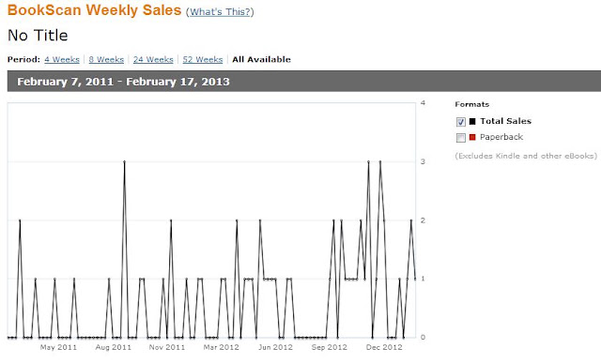601x364 pixels.
Task: Click the Total Sales legend label
Action: pyautogui.click(x=505, y=121)
